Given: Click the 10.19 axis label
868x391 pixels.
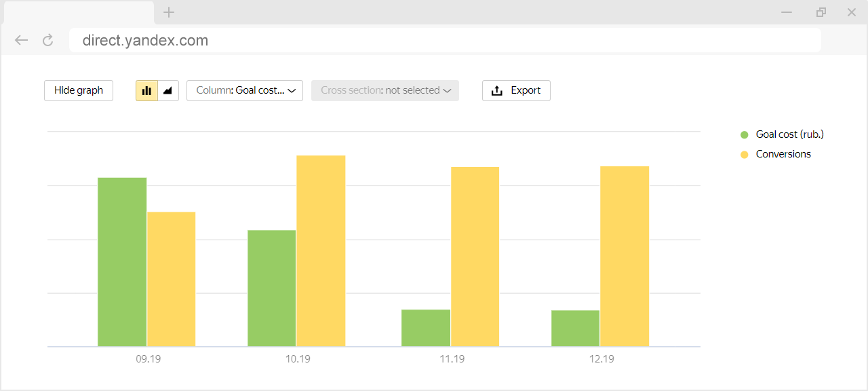Looking at the screenshot, I should click(298, 359).
